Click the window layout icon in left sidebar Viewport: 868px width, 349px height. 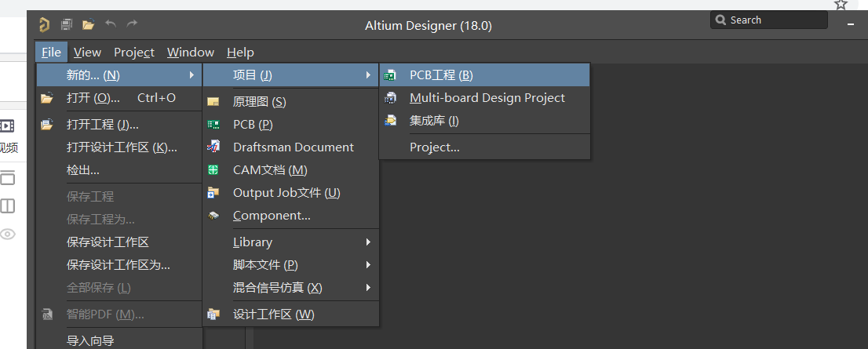(7, 178)
